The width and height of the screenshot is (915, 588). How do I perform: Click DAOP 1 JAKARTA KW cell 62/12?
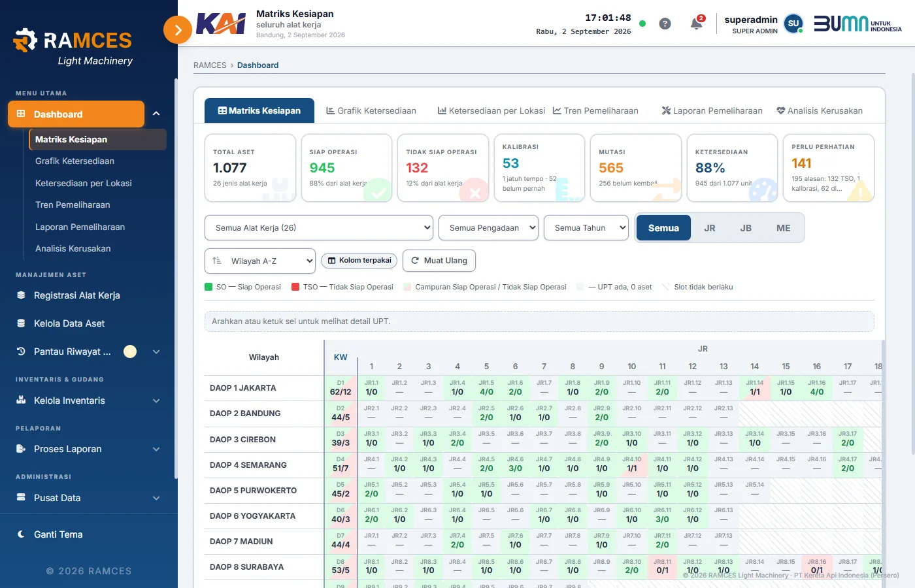pyautogui.click(x=341, y=388)
